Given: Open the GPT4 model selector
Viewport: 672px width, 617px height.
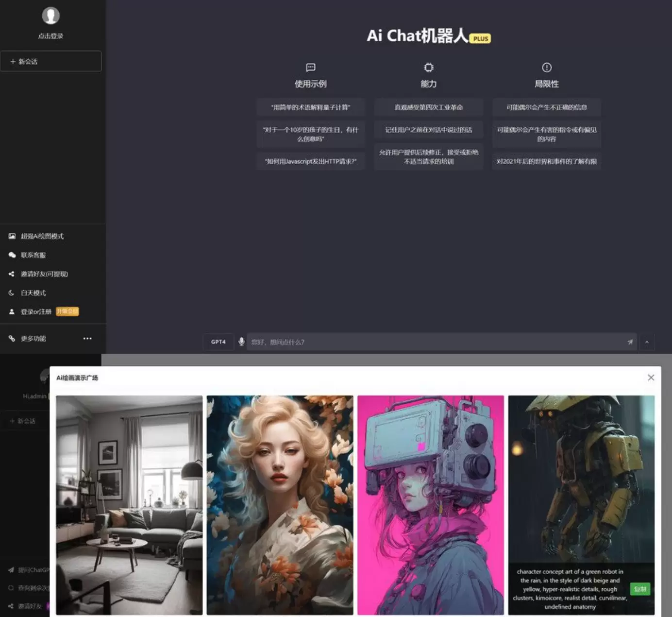Looking at the screenshot, I should 218,342.
